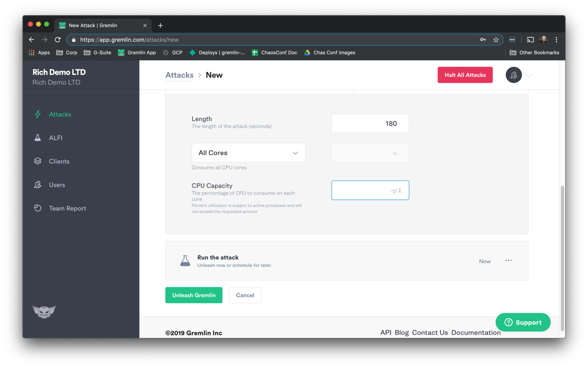Switch to the New Attack | Gremlin tab

click(x=103, y=26)
